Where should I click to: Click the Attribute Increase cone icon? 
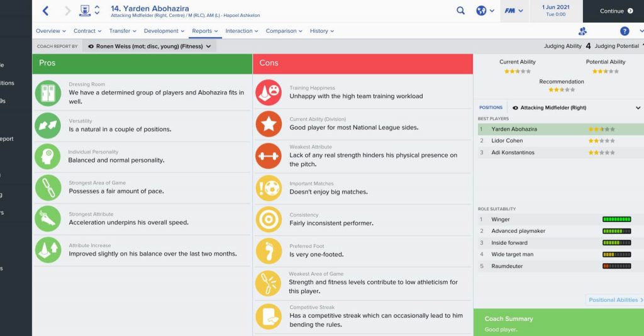pyautogui.click(x=48, y=250)
